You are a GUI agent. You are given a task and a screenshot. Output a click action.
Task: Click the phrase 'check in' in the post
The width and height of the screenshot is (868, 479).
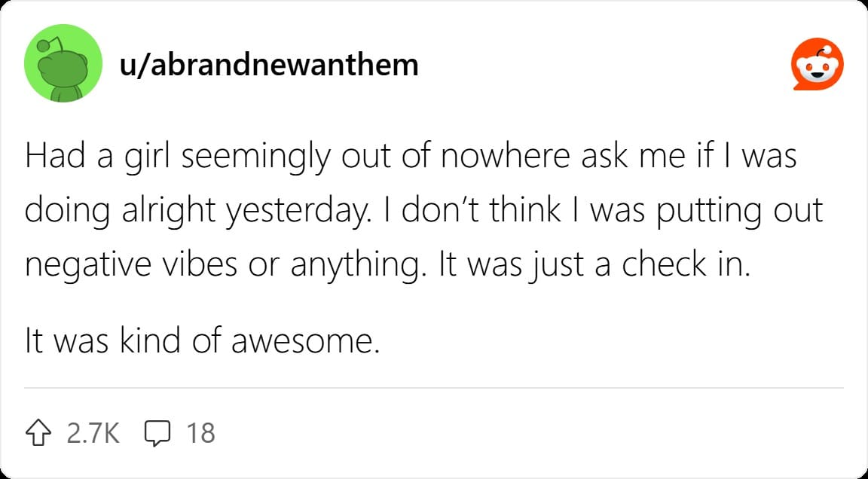pyautogui.click(x=686, y=266)
